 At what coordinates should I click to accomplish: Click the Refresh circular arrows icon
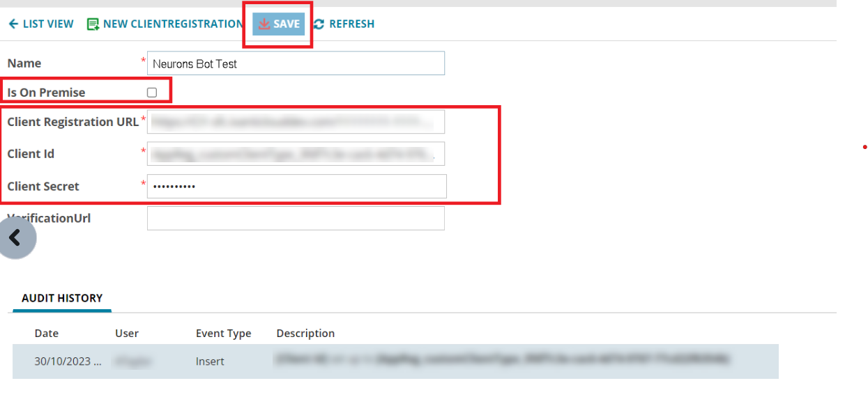pyautogui.click(x=319, y=24)
